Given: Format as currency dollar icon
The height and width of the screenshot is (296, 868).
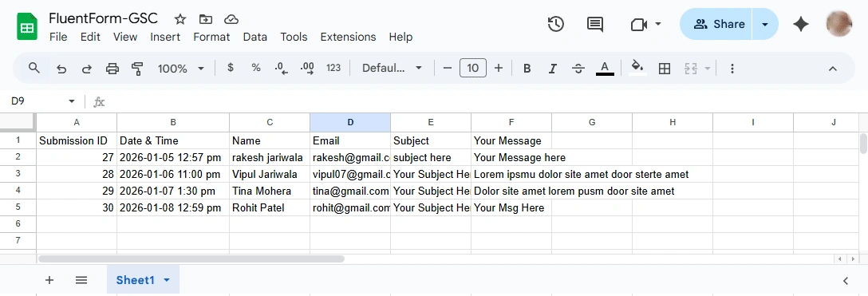Looking at the screenshot, I should click(231, 68).
